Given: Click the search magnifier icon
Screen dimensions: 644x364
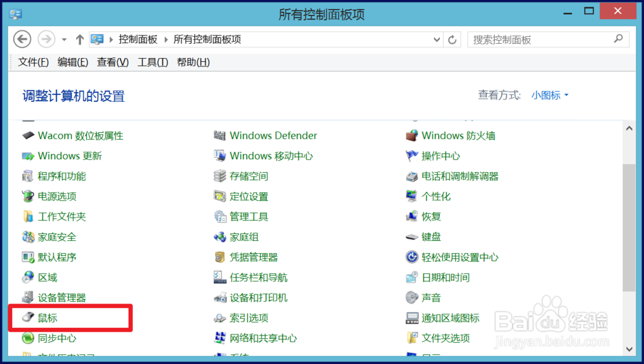Looking at the screenshot, I should point(618,39).
